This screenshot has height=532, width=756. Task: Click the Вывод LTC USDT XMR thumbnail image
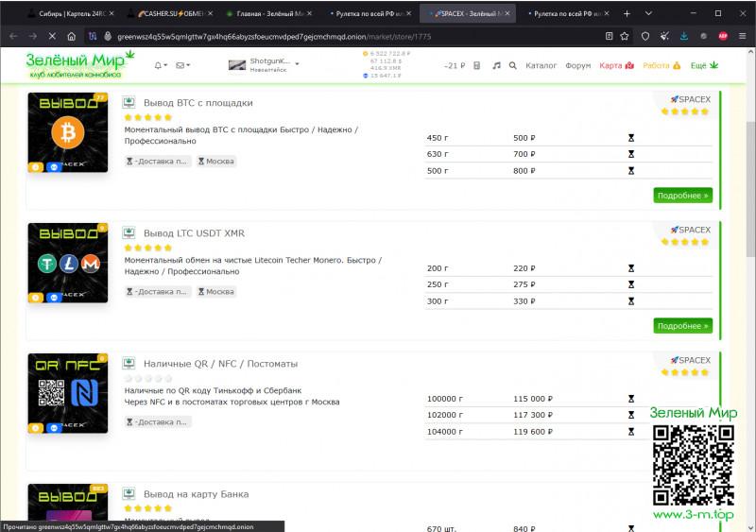68,263
